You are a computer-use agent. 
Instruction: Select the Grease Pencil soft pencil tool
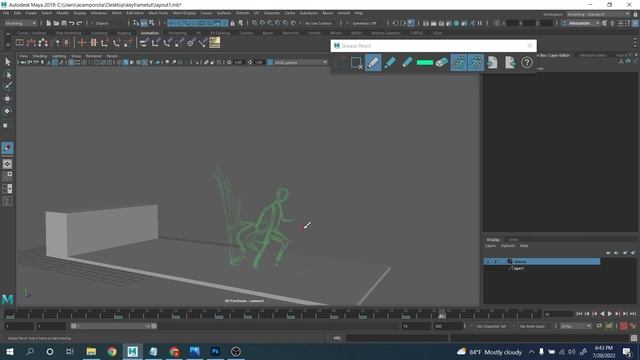(x=407, y=62)
